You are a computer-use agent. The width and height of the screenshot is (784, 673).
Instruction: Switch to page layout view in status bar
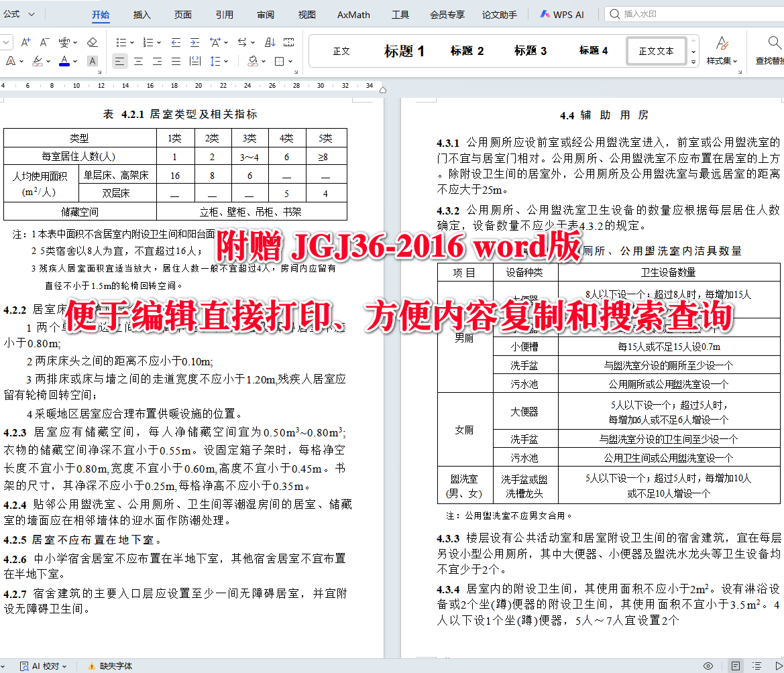click(x=736, y=666)
